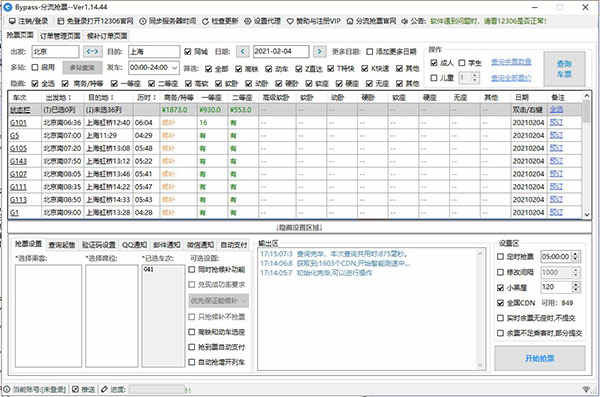The height and width of the screenshot is (397, 600).
Task: Open the 验证码设置 tab
Action: (99, 245)
